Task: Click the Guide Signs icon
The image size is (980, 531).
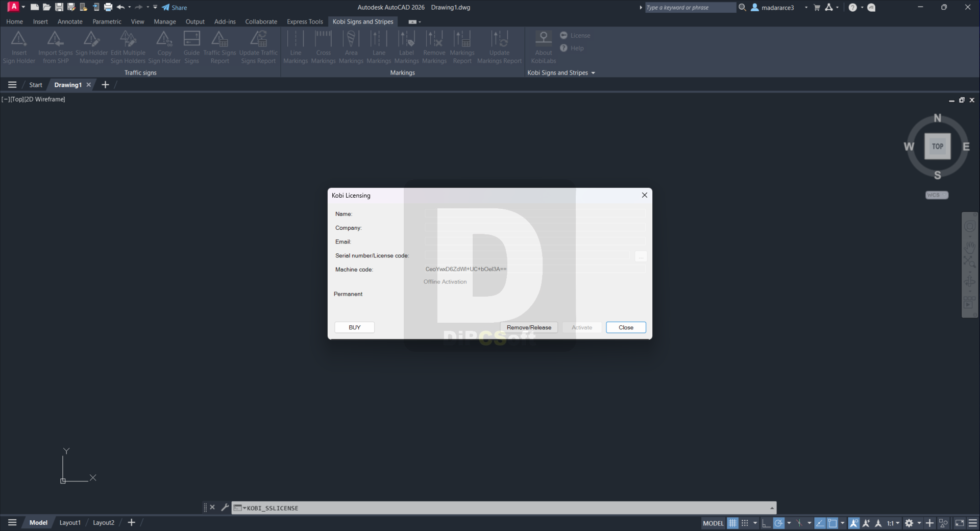Action: tap(191, 38)
